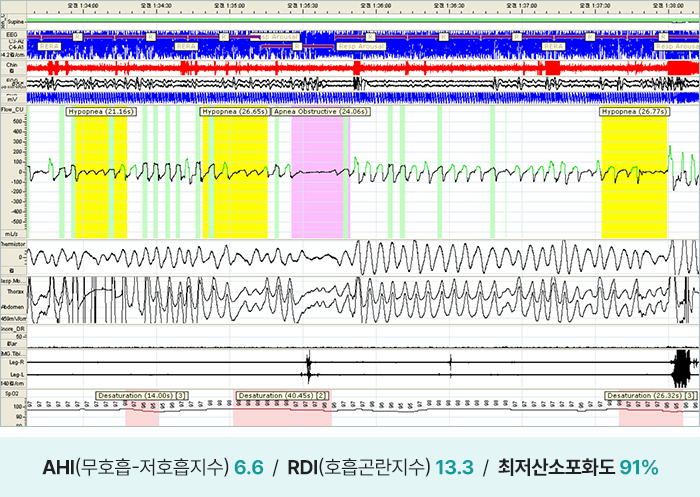The width and height of the screenshot is (700, 497).
Task: Select the Hypopnea (26.77s) event label
Action: point(634,112)
